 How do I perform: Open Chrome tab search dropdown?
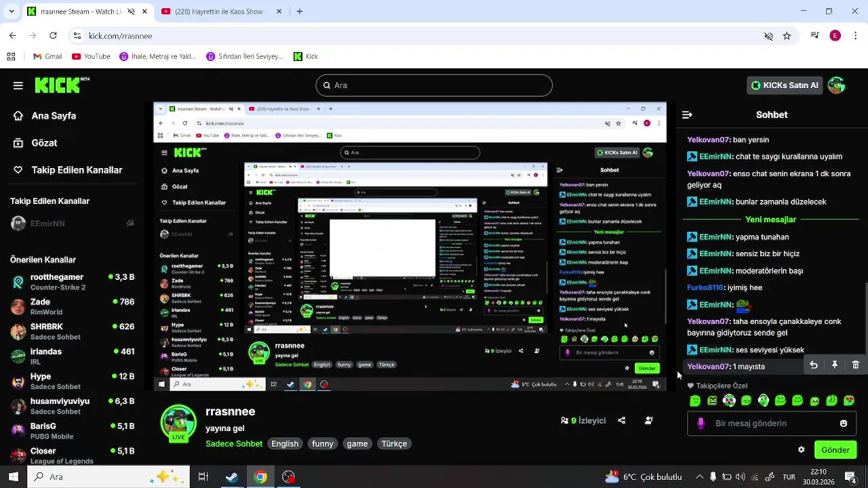click(x=11, y=12)
